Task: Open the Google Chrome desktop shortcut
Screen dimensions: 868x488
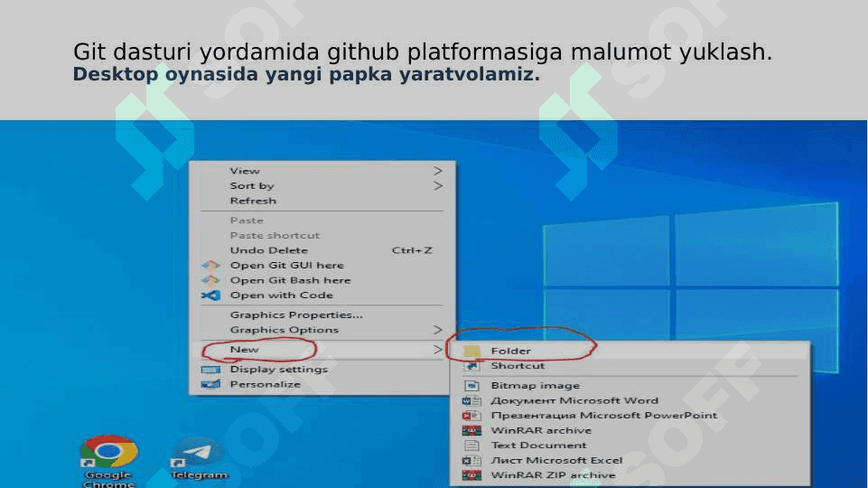Action: pyautogui.click(x=108, y=460)
